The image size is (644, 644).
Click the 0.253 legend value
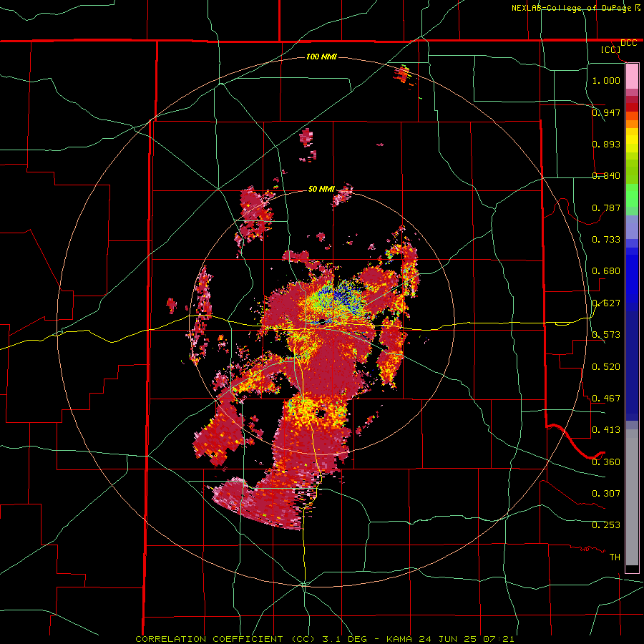pos(606,525)
